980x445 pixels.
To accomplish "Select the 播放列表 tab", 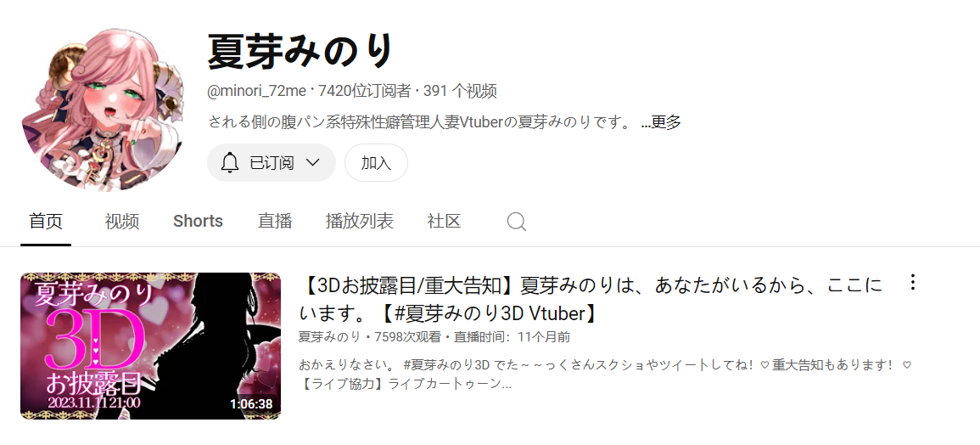I will 360,221.
